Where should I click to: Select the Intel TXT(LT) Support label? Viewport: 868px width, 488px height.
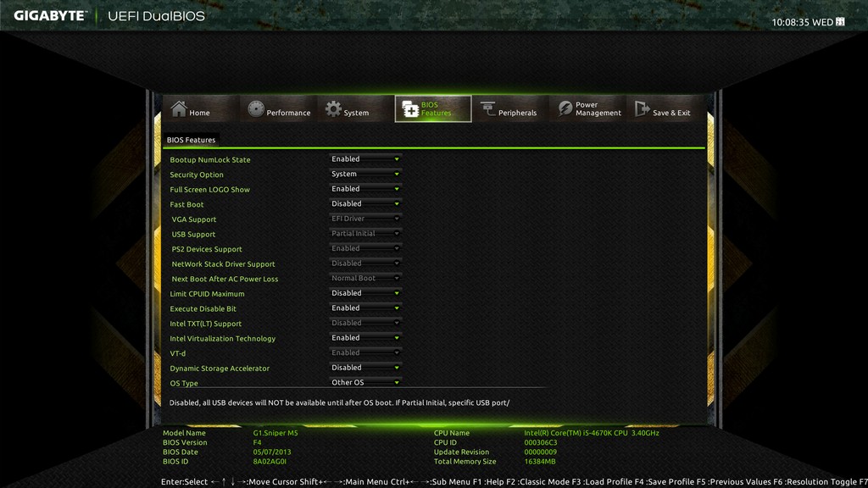[x=205, y=324]
